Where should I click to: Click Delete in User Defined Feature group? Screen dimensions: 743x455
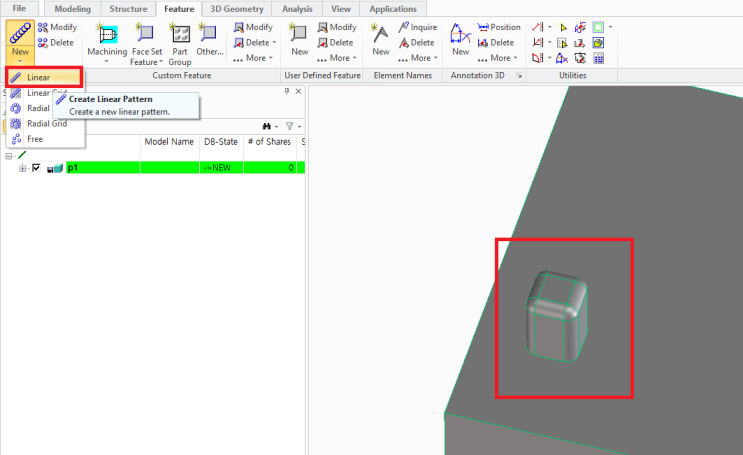tap(335, 43)
